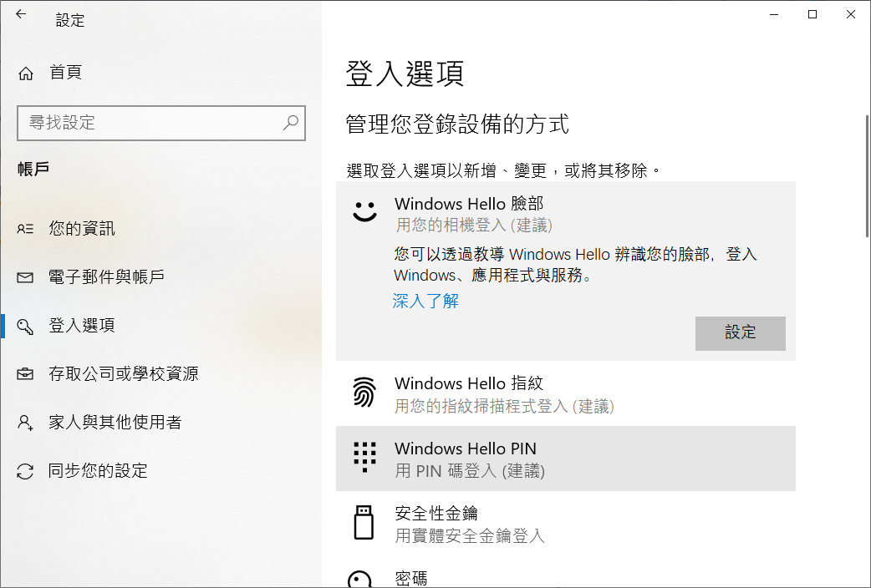This screenshot has width=871, height=588.
Task: Click the 登入選項 page heading
Action: [x=405, y=73]
